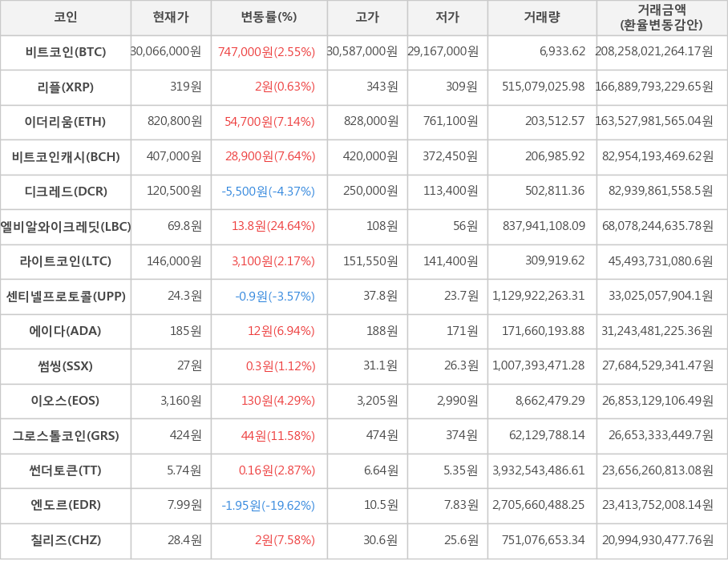Image resolution: width=728 pixels, height=561 pixels.
Task: Click the 엔도르(EDR) change rate cell
Action: (x=269, y=506)
